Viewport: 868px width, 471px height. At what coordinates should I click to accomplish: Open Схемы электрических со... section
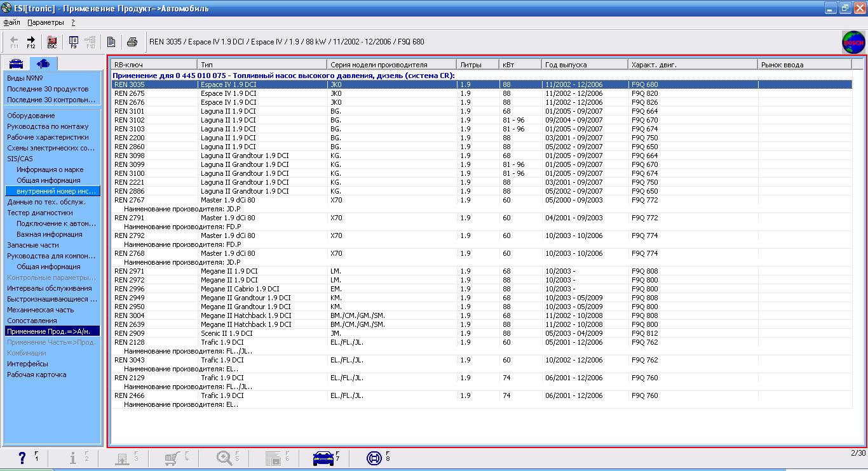52,148
